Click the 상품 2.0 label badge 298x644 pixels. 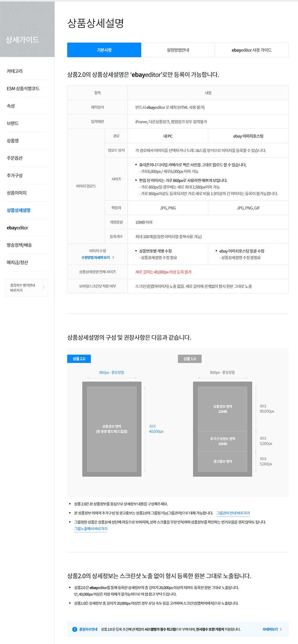79,359
